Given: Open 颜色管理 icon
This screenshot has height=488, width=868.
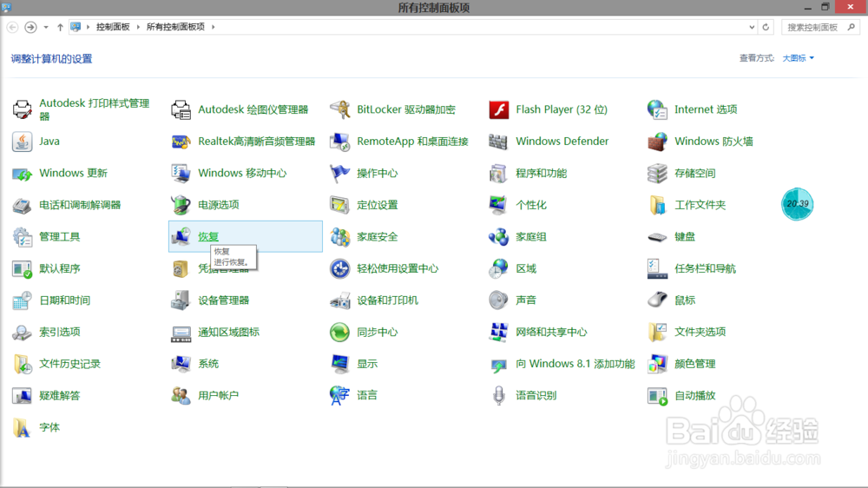Looking at the screenshot, I should [x=657, y=364].
